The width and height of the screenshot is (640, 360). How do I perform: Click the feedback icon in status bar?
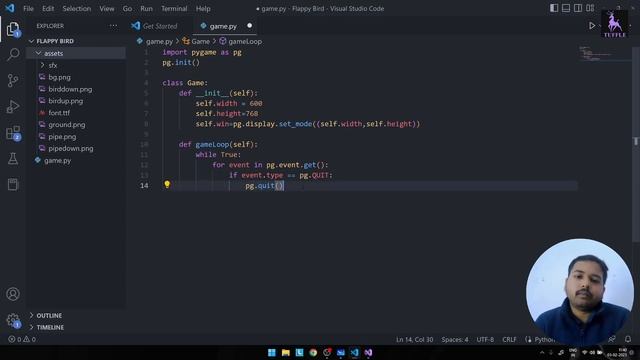pos(612,339)
